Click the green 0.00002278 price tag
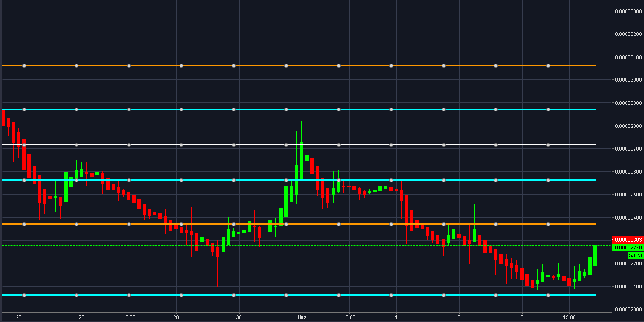The height and width of the screenshot is (322, 644). 627,247
